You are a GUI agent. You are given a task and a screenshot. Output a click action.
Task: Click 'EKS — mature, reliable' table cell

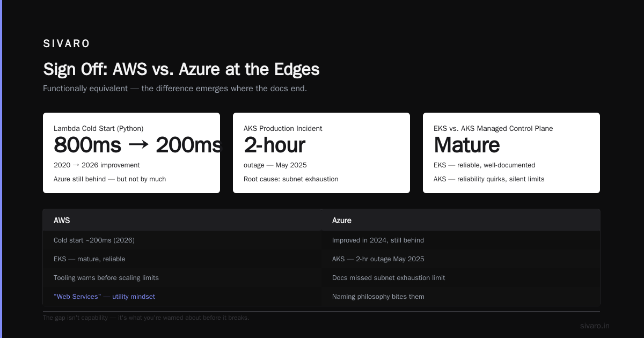point(182,259)
